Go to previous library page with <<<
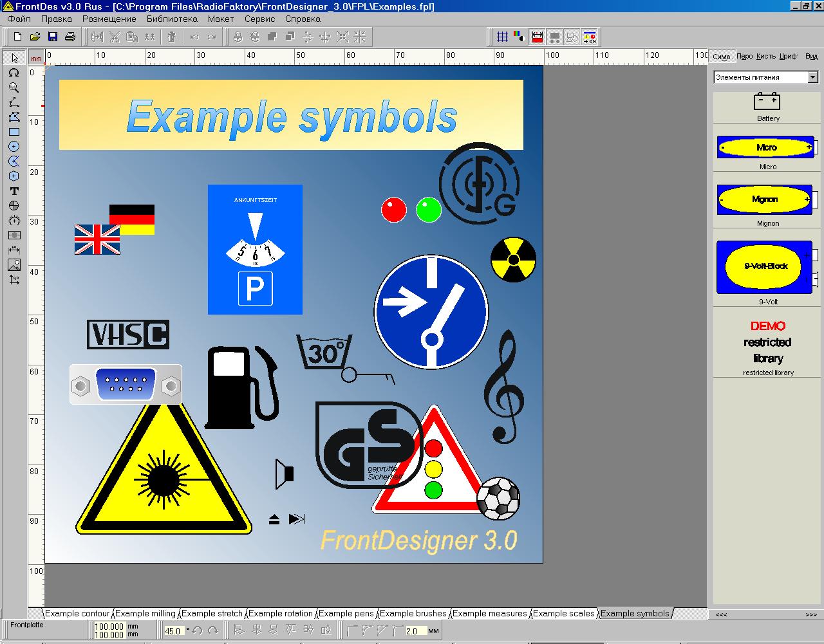Image resolution: width=824 pixels, height=644 pixels. click(x=722, y=615)
